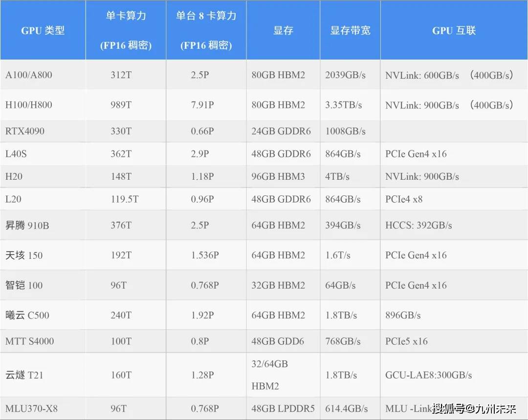Click the '3.35TB/s' bandwidth cell

coord(344,105)
